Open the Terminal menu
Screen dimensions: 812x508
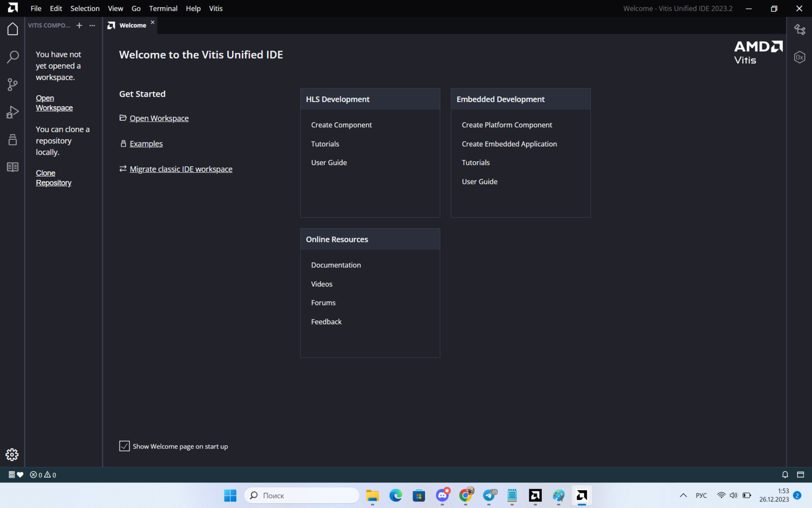pyautogui.click(x=163, y=9)
